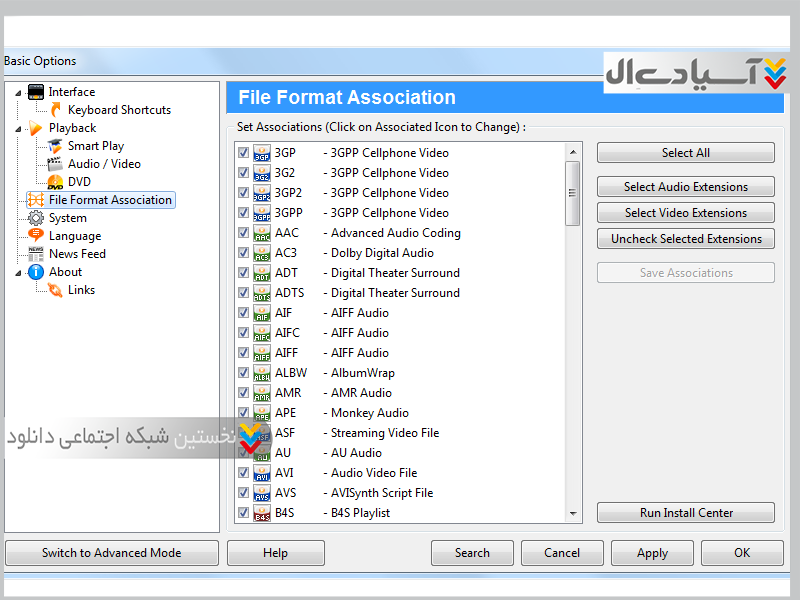Click the DVD icon in sidebar

click(56, 182)
